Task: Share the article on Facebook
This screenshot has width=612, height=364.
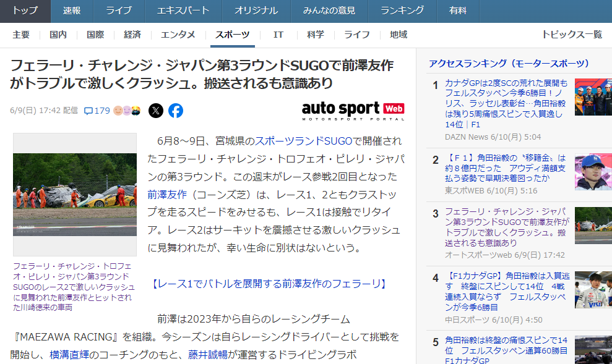Action: point(176,111)
